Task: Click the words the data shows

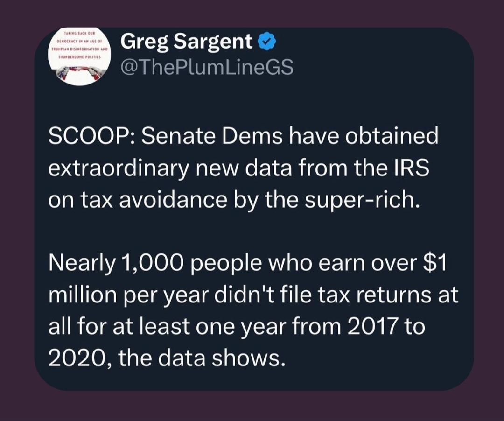Action: (202, 358)
